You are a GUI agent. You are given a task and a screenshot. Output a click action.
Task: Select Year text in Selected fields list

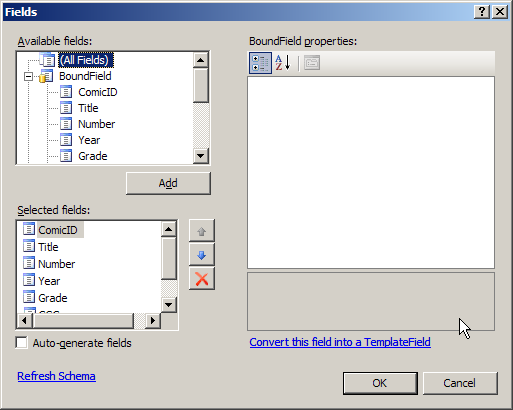(49, 281)
